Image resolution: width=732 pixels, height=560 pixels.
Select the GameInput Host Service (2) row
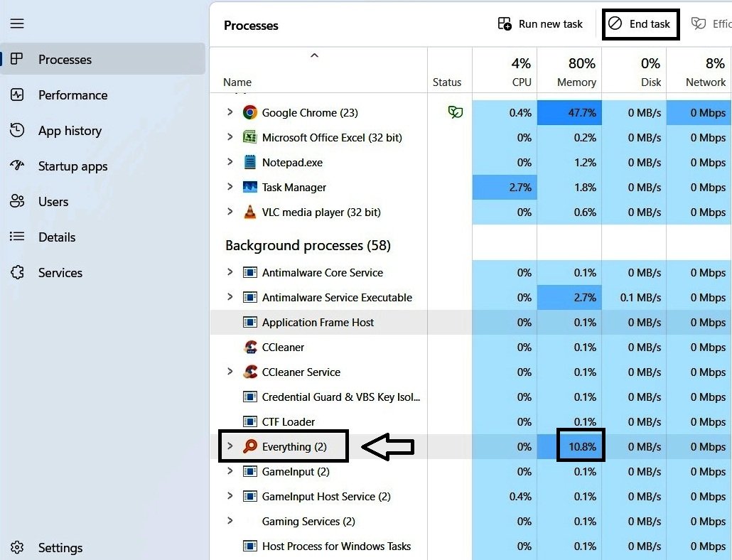point(471,496)
